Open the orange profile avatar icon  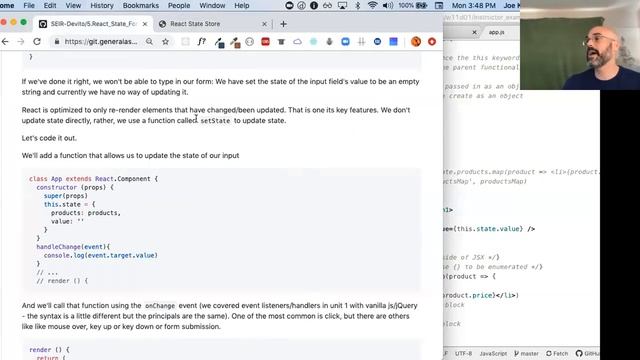(x=416, y=42)
